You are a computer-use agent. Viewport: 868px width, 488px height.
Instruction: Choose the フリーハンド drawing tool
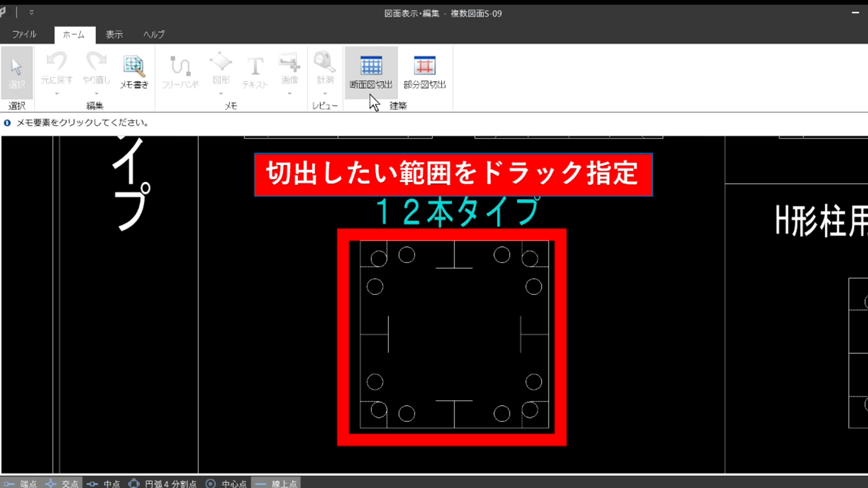181,72
